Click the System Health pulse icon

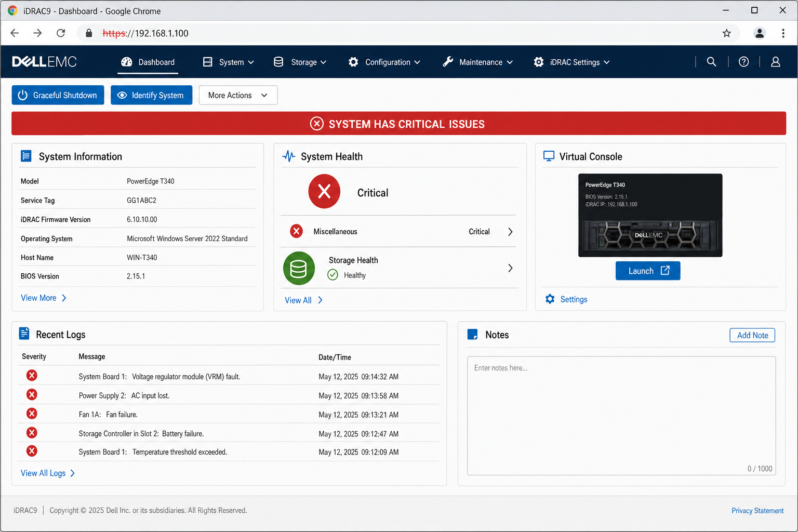(289, 156)
